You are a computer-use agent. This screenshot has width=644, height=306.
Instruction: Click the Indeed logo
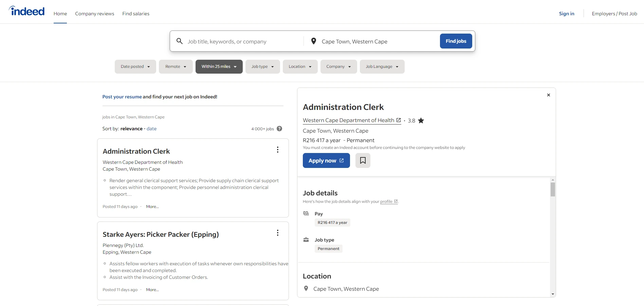click(27, 11)
